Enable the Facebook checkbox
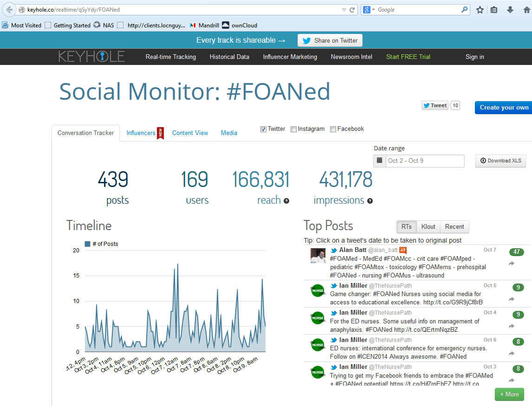532x406 pixels. (333, 129)
